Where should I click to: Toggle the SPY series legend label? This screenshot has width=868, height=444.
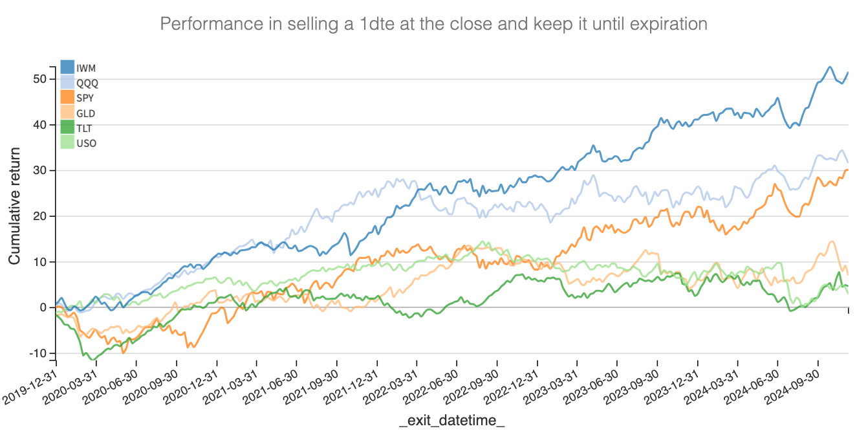click(86, 98)
